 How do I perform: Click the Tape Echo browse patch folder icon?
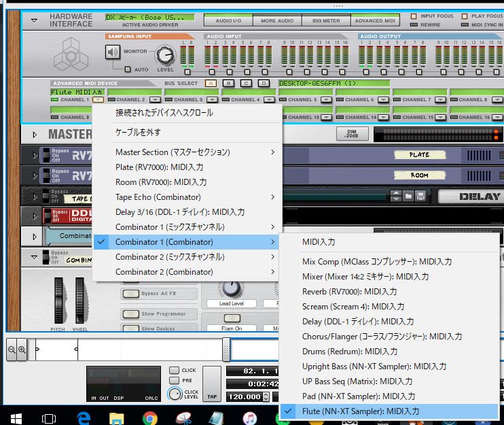click(408, 196)
